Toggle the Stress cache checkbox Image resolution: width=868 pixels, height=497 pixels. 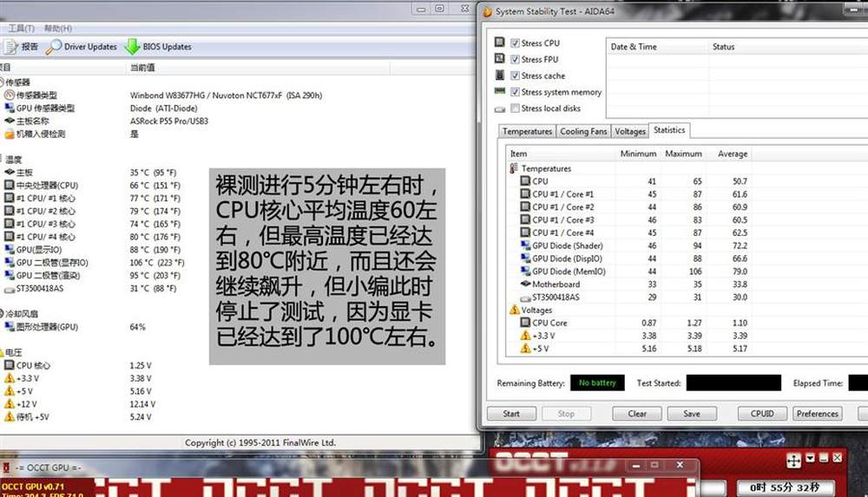(516, 75)
